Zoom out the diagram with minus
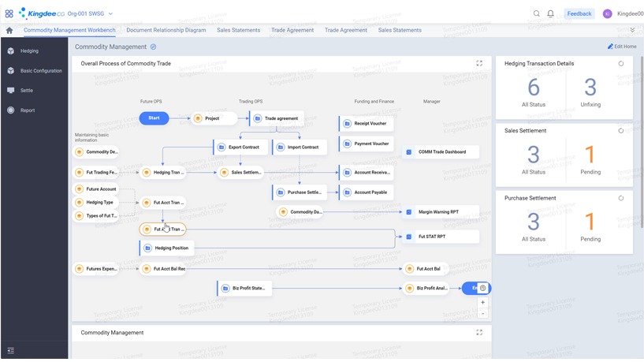The width and height of the screenshot is (644, 362). [483, 314]
